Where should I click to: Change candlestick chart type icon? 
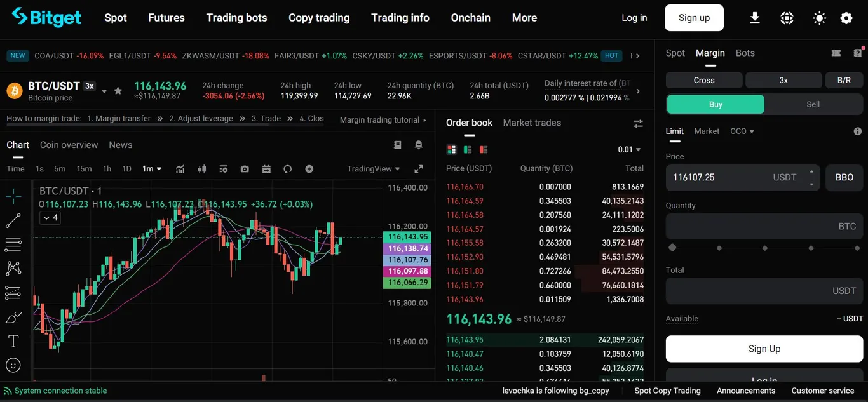[x=202, y=169]
